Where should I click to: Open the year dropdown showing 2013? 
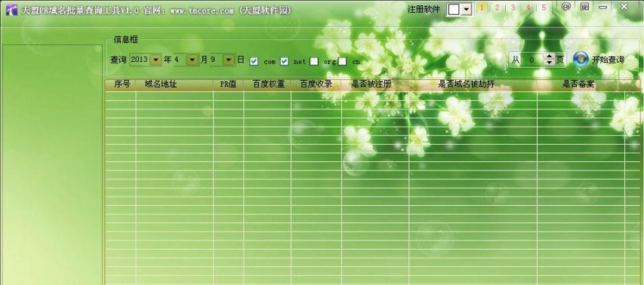tap(156, 60)
